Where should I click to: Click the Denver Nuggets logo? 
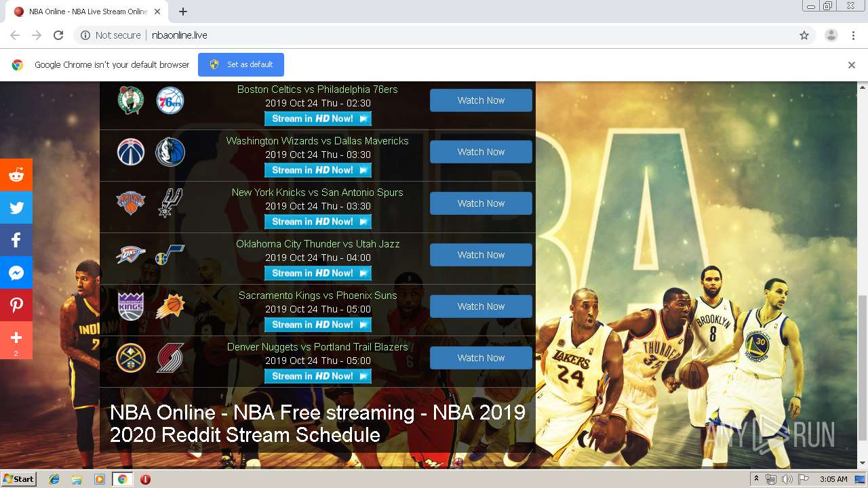point(130,358)
